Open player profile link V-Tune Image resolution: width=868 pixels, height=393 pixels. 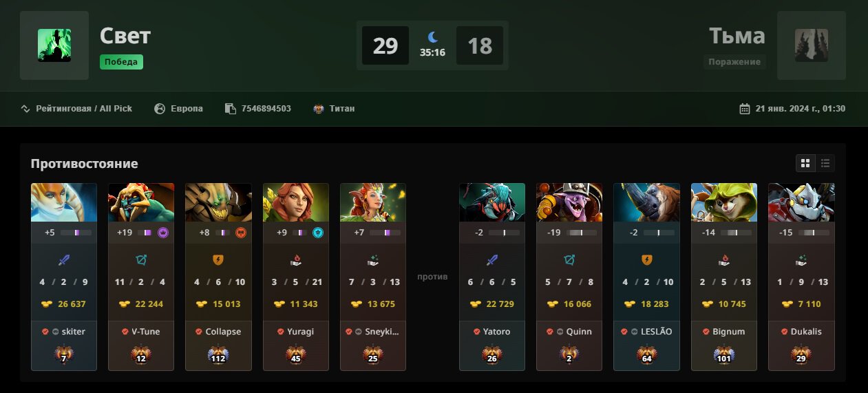coord(145,331)
